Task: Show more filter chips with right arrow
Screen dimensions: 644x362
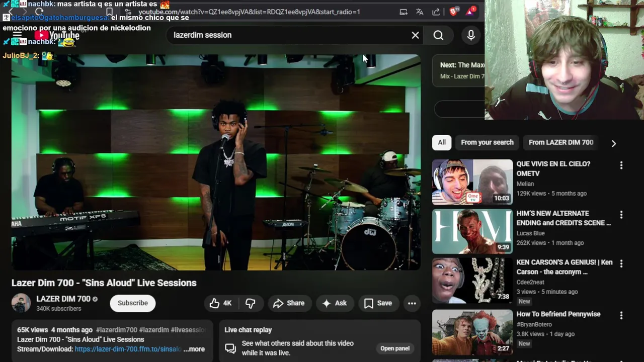Action: point(613,143)
